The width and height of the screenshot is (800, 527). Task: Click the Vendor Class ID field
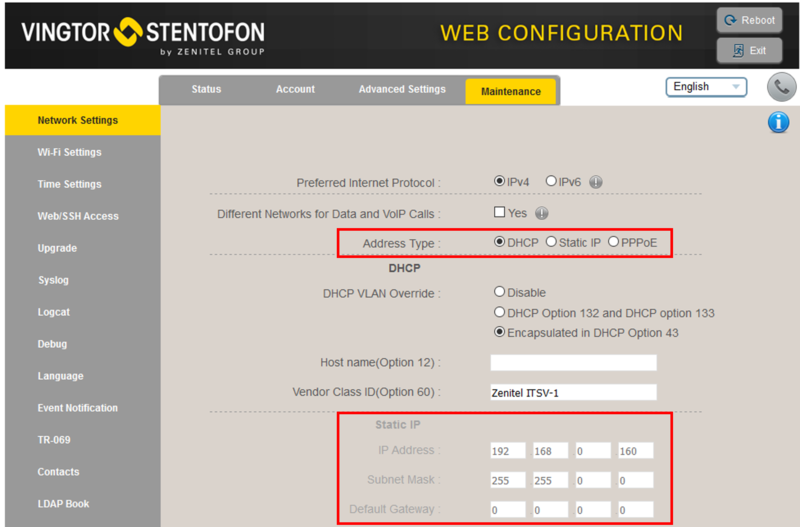point(573,392)
